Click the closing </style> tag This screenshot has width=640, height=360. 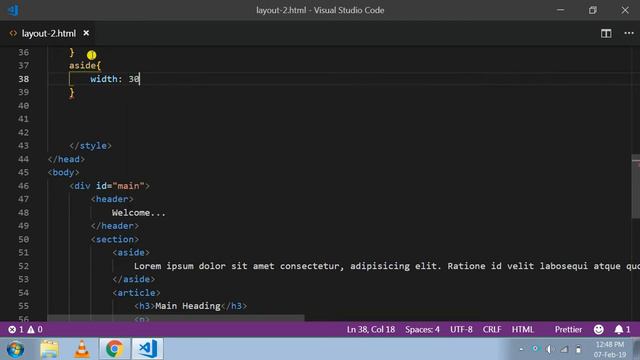pyautogui.click(x=90, y=146)
